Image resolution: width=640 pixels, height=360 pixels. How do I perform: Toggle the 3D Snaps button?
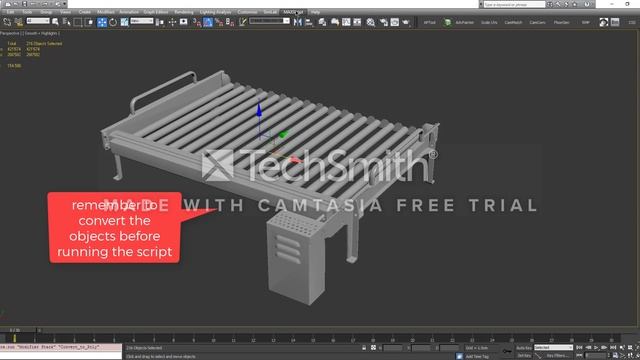coord(197,22)
